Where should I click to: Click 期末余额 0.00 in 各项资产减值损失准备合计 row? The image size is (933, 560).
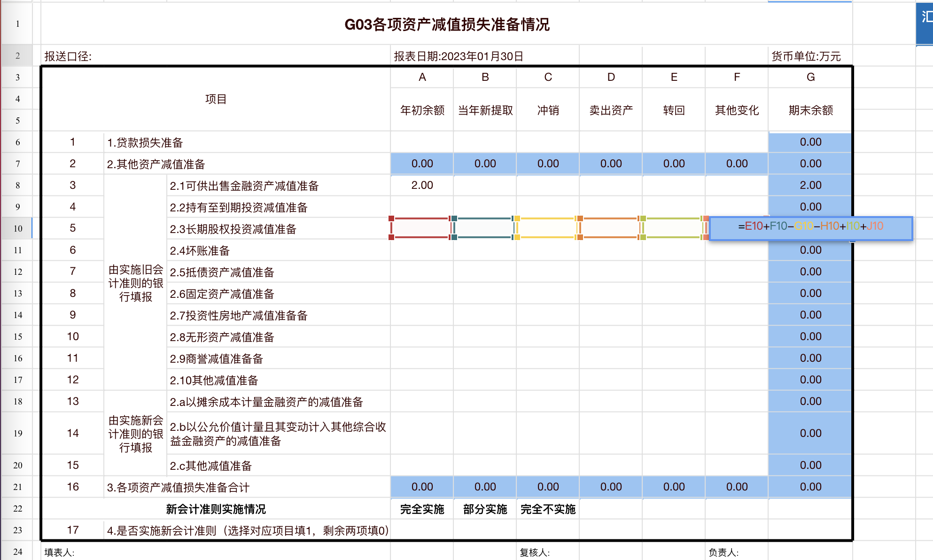[811, 487]
